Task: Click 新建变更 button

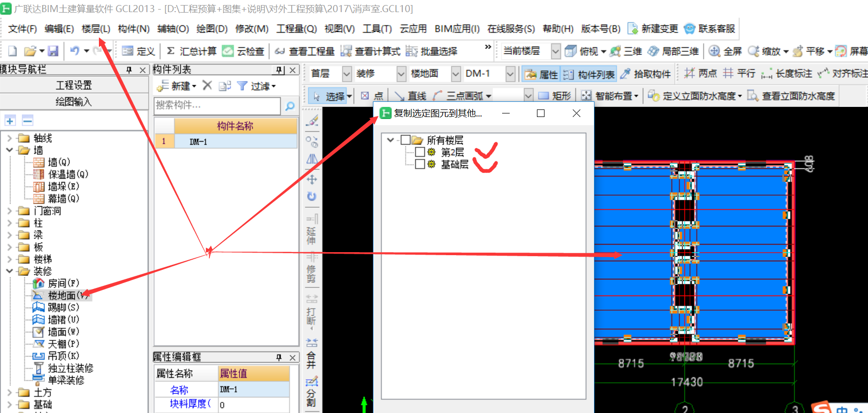Action: point(653,29)
